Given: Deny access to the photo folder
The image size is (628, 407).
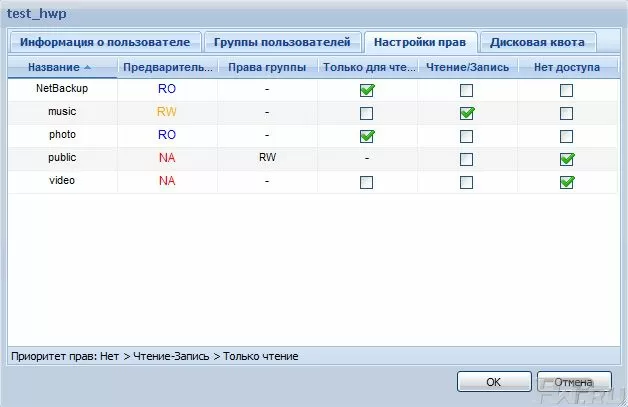Looking at the screenshot, I should (567, 136).
